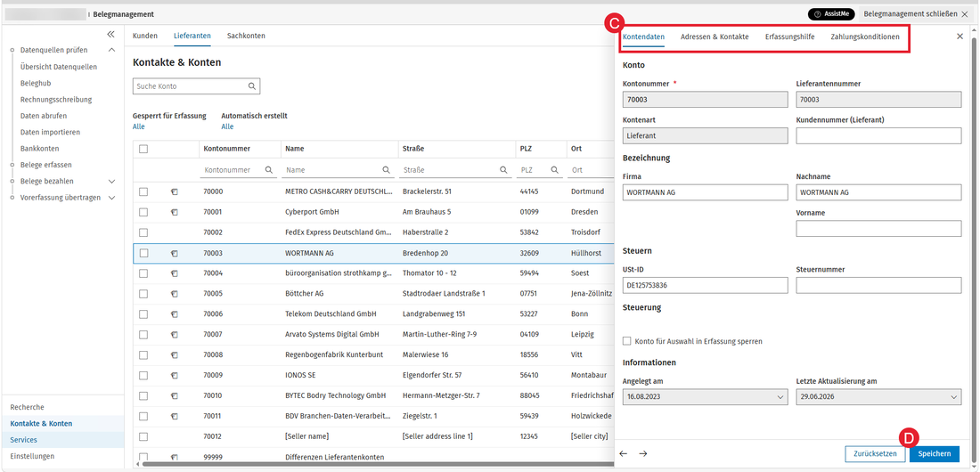Viewport: 980px width, 472px height.
Task: Close the account detail panel
Action: click(x=960, y=37)
